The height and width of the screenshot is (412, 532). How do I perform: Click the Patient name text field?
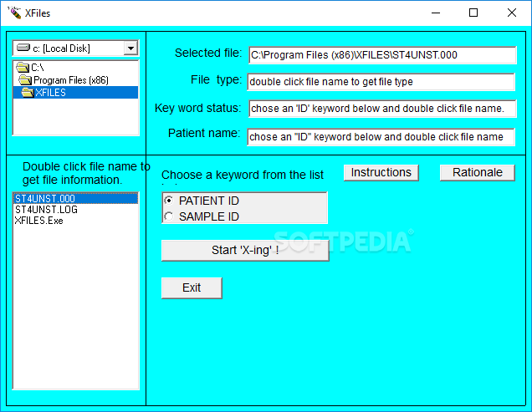(381, 137)
